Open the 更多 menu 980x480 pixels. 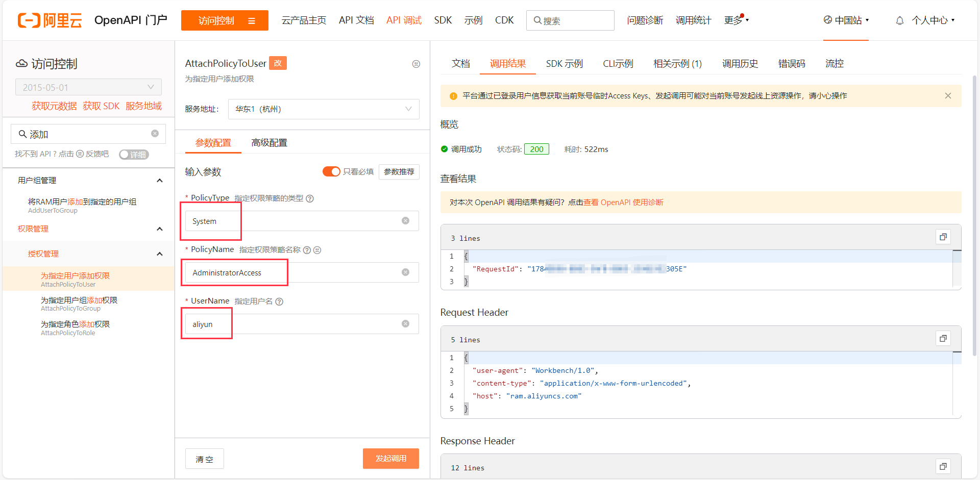pos(736,20)
